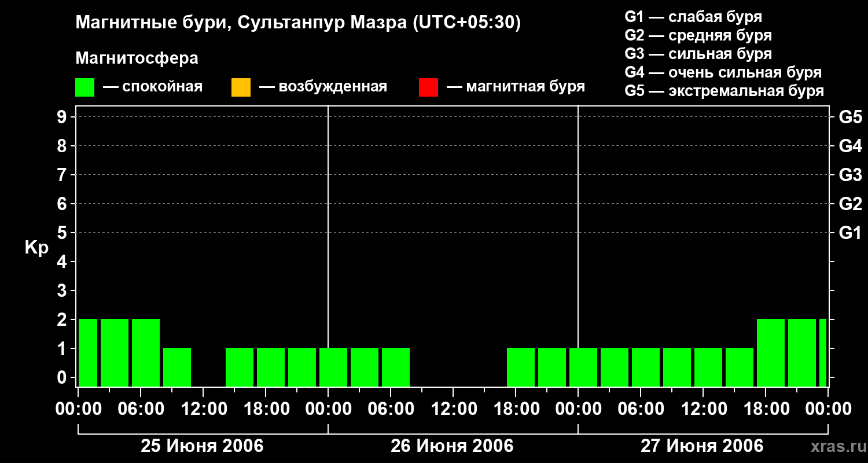
Task: Click the G1 scale label beside the Kp 5 gridline
Action: click(851, 233)
